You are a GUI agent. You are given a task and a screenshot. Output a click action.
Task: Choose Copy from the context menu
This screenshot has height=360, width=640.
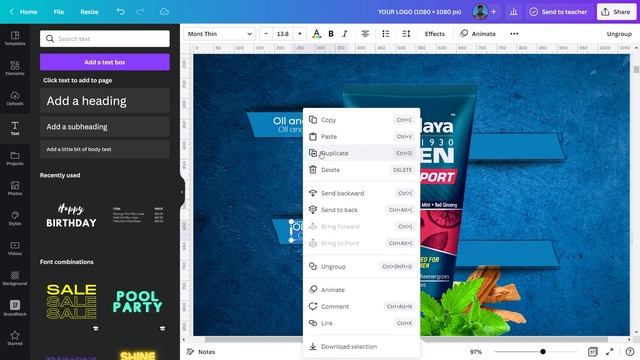pos(362,120)
